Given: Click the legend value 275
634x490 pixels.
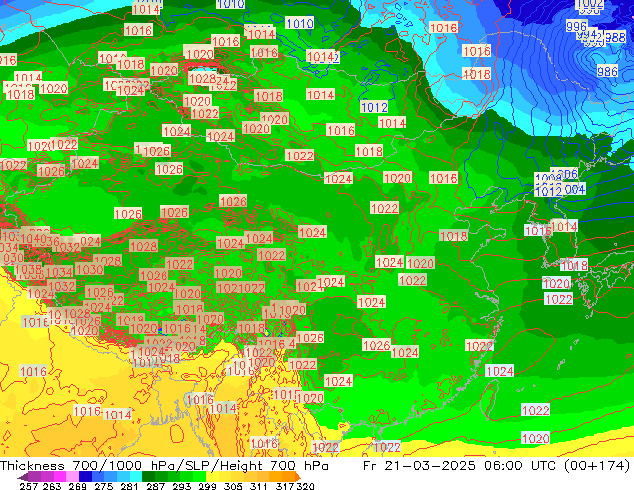Looking at the screenshot, I should click(x=104, y=486).
